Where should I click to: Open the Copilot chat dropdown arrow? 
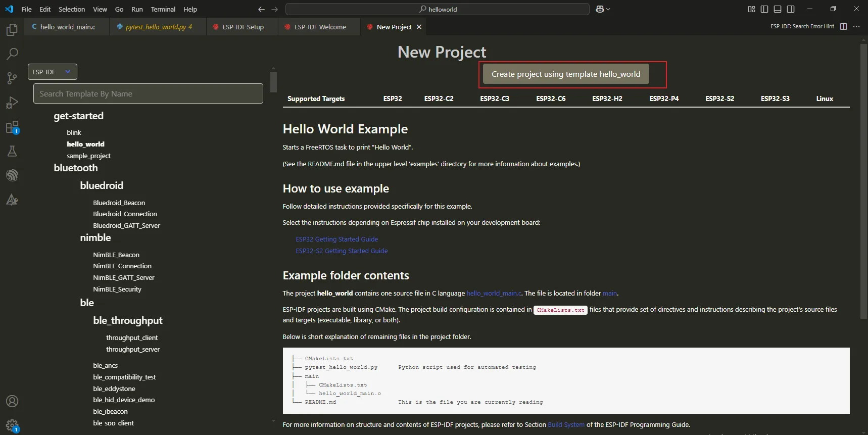click(x=608, y=9)
